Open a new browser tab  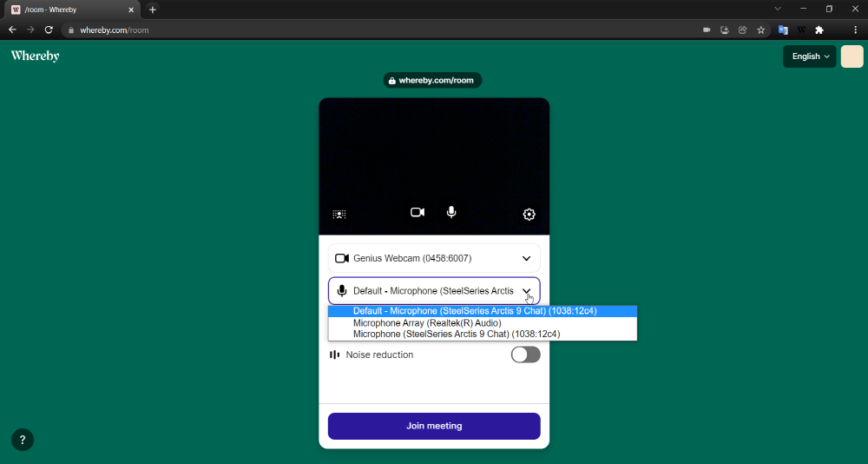point(153,10)
